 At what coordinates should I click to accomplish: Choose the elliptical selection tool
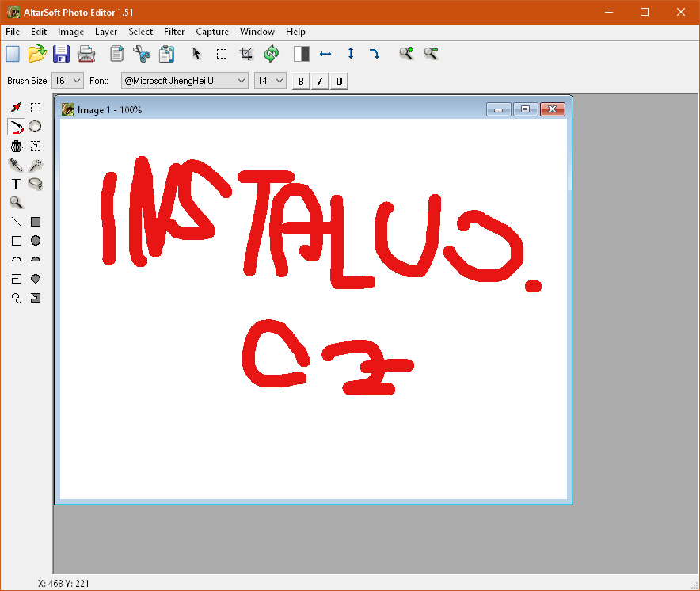[x=36, y=127]
